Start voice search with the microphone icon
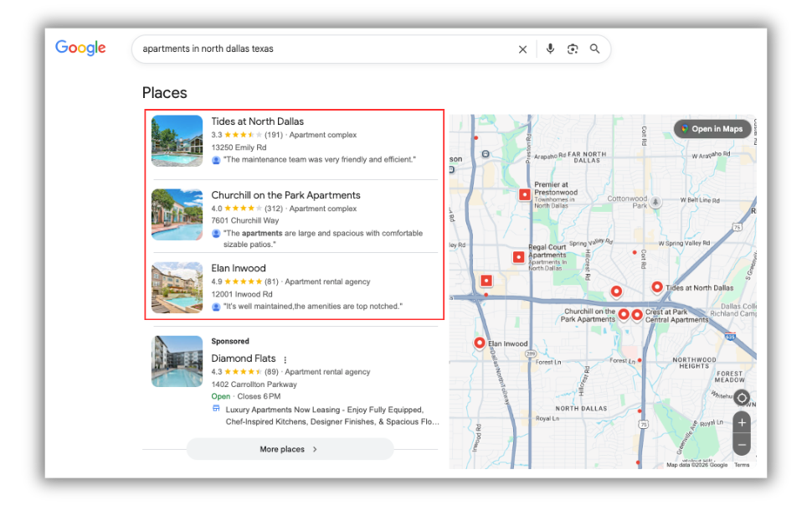The image size is (812, 506). [x=550, y=49]
